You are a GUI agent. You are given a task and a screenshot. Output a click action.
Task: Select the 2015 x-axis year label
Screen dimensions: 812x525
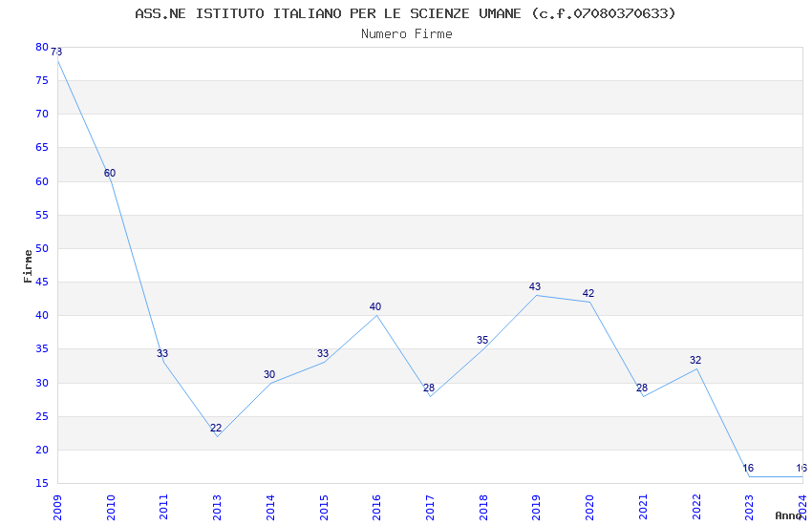pos(324,508)
